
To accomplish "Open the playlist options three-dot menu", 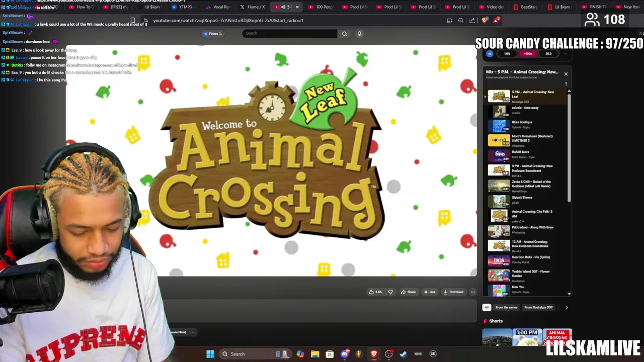I will 566,84.
